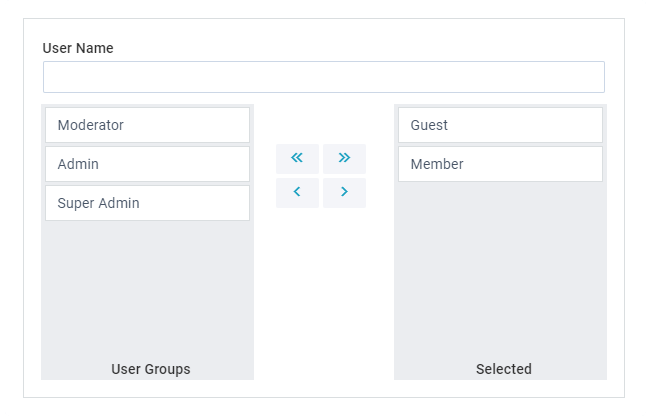Select Moderator in User Groups list

(148, 125)
